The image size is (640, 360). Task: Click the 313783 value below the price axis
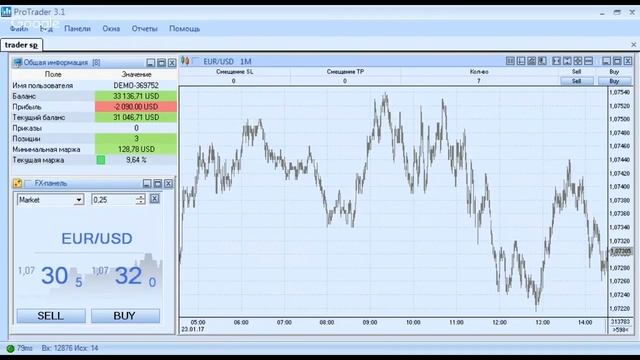[x=620, y=322]
